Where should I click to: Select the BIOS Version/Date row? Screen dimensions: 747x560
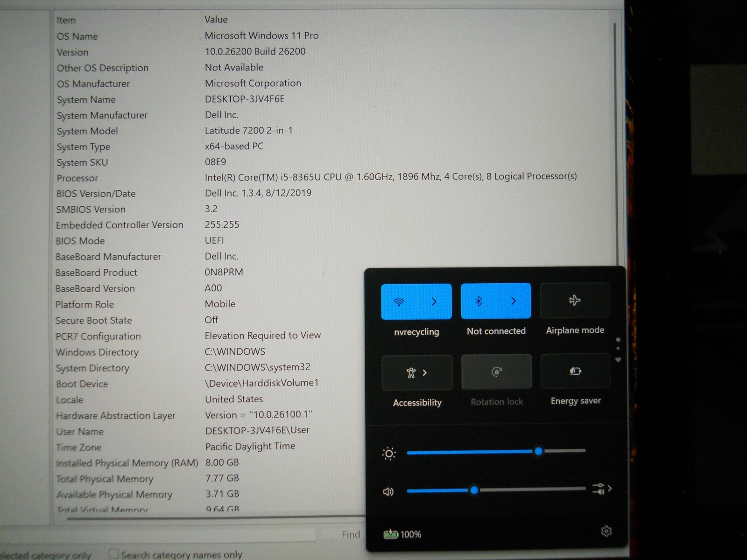(x=96, y=194)
